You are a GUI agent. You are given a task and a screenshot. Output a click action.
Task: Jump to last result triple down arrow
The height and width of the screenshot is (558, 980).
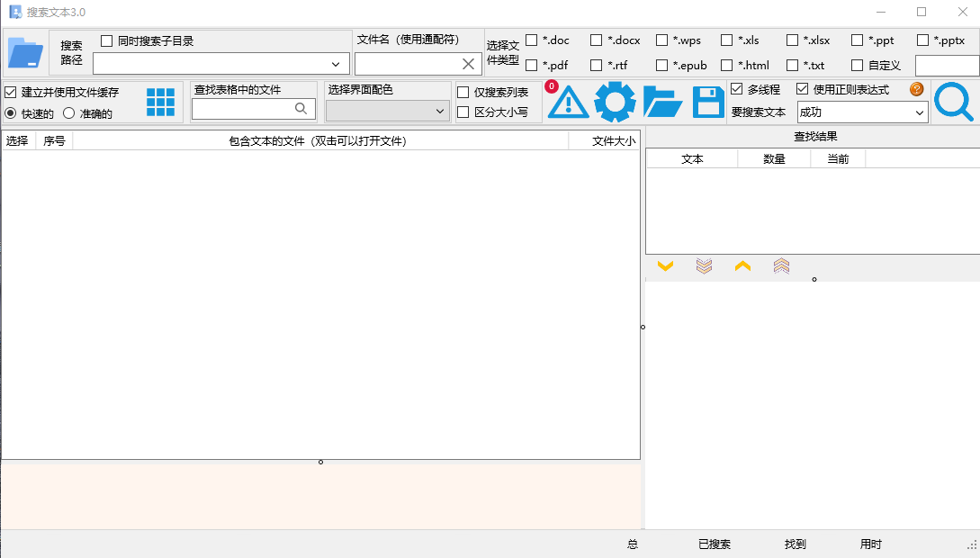tap(705, 266)
